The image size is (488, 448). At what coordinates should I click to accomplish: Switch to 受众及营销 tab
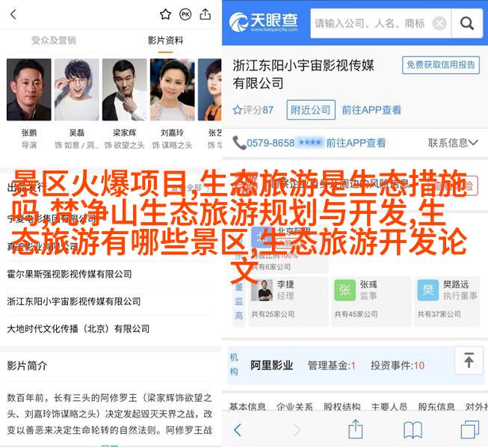pyautogui.click(x=54, y=40)
